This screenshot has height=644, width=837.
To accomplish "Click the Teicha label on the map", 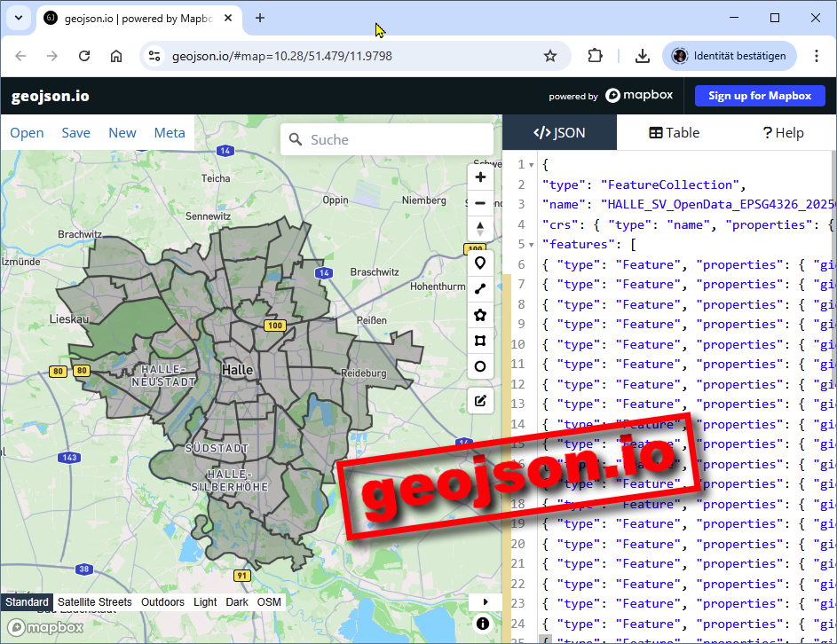I will pyautogui.click(x=216, y=178).
